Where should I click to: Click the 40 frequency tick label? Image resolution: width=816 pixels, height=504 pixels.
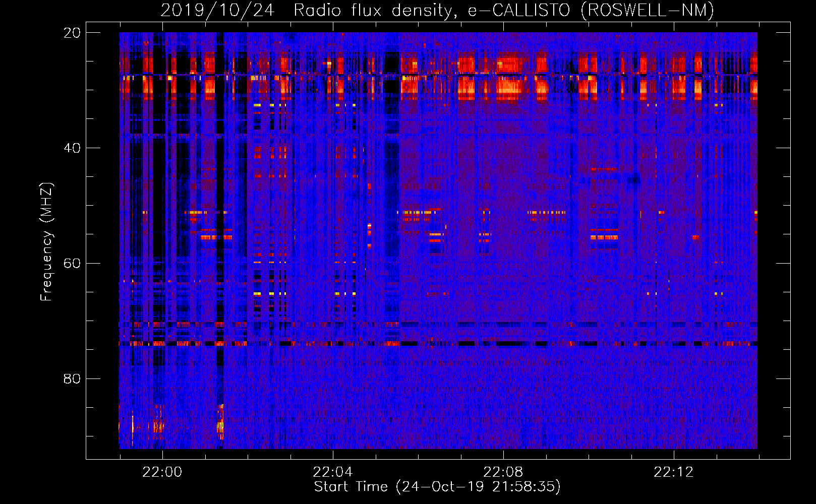click(72, 148)
